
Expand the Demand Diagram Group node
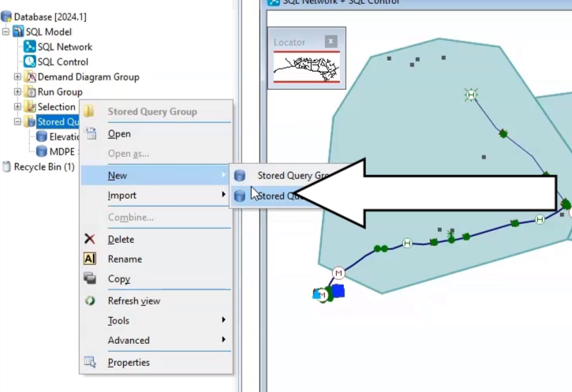click(17, 77)
